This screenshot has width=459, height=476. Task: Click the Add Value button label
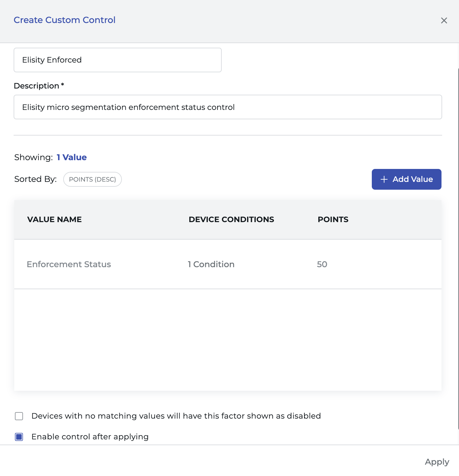click(x=412, y=179)
